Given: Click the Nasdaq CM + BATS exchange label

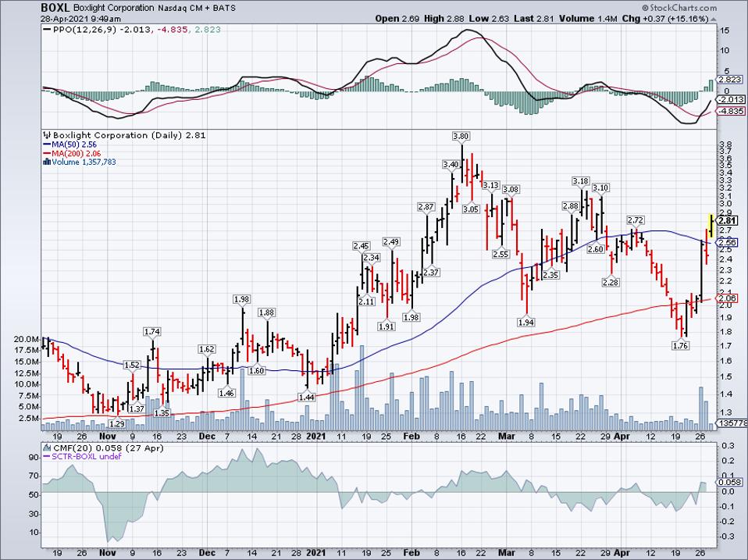Looking at the screenshot, I should pyautogui.click(x=197, y=8).
